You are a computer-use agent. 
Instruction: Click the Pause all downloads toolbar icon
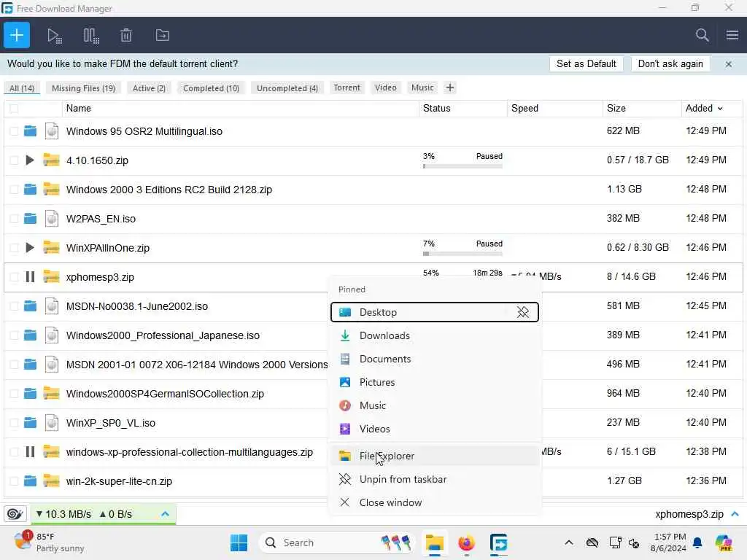(91, 36)
